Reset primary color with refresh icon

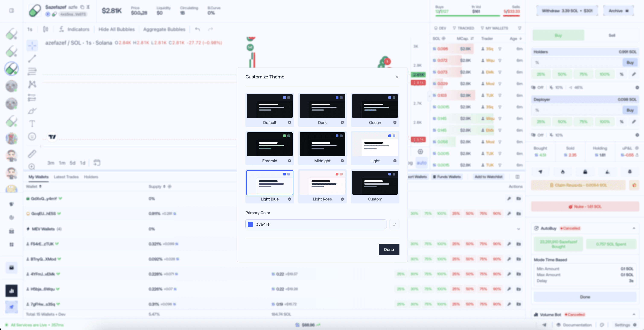[x=394, y=224]
